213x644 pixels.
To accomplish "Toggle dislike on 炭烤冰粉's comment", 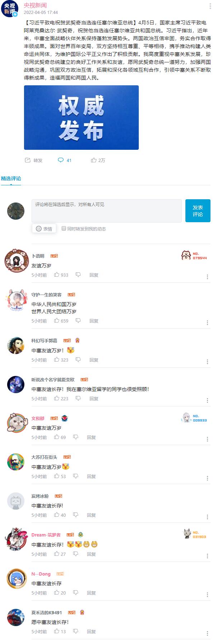I will [x=76, y=515].
